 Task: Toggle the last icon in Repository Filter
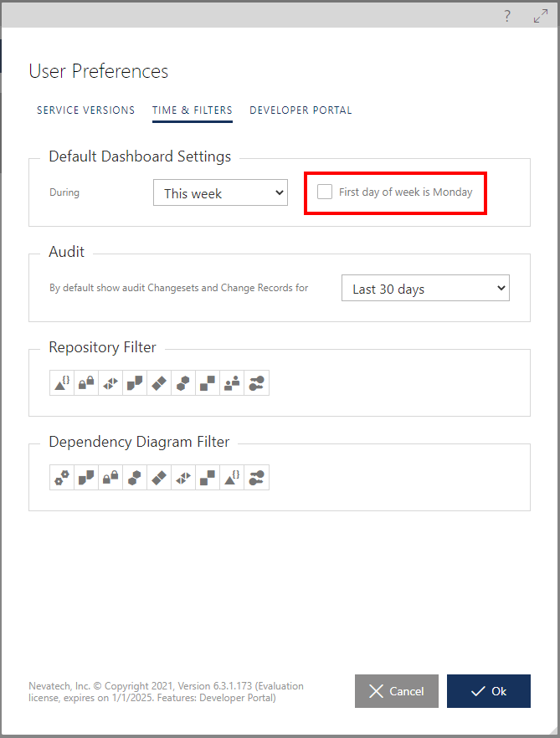point(256,383)
